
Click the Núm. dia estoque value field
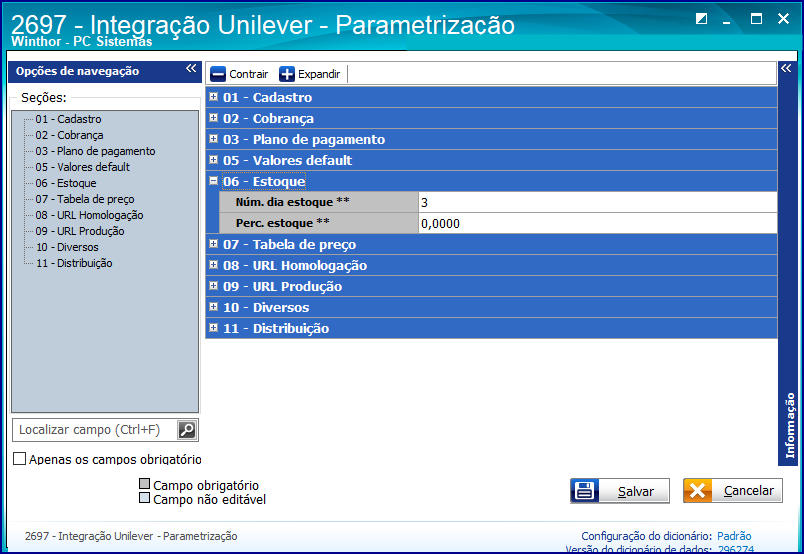597,202
